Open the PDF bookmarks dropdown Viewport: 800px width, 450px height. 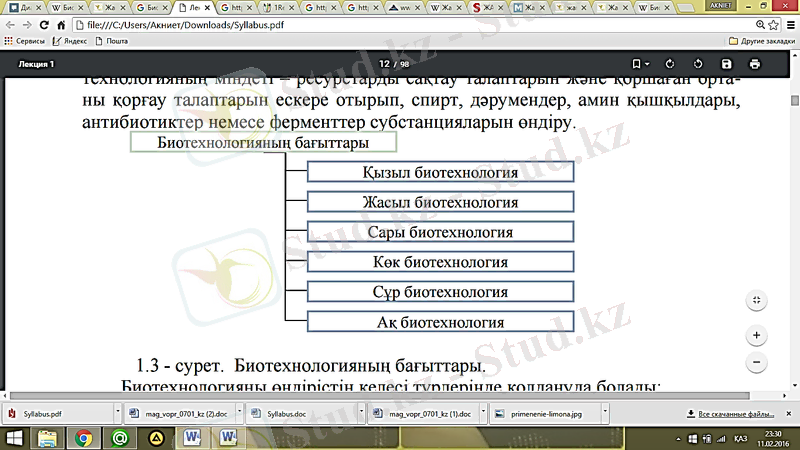pyautogui.click(x=640, y=64)
